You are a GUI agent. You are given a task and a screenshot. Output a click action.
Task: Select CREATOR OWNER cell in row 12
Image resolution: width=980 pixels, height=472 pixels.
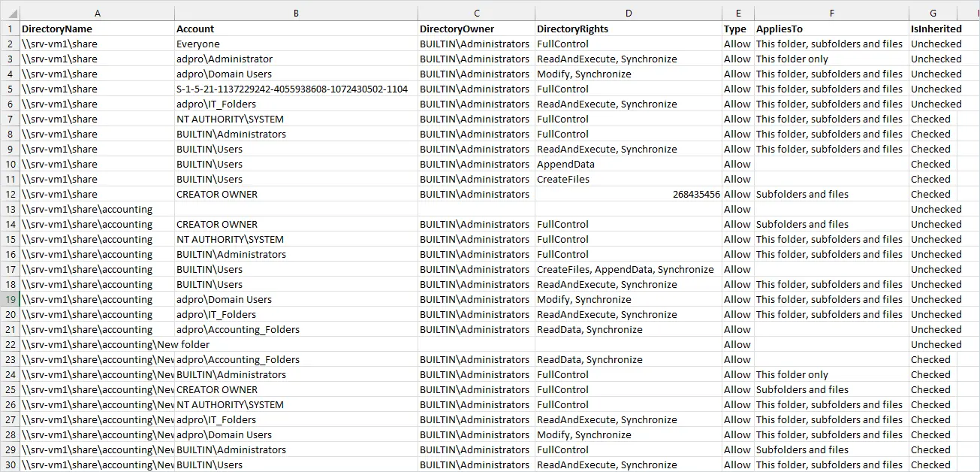click(296, 194)
